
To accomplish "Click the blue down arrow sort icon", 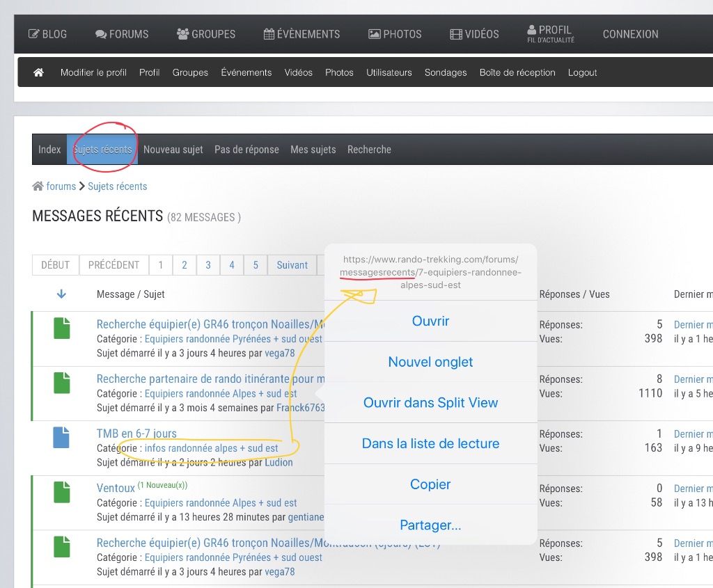I will [61, 294].
